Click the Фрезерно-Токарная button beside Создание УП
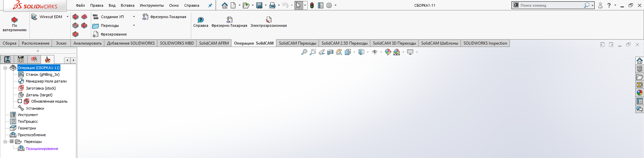644x158 pixels. (x=164, y=17)
